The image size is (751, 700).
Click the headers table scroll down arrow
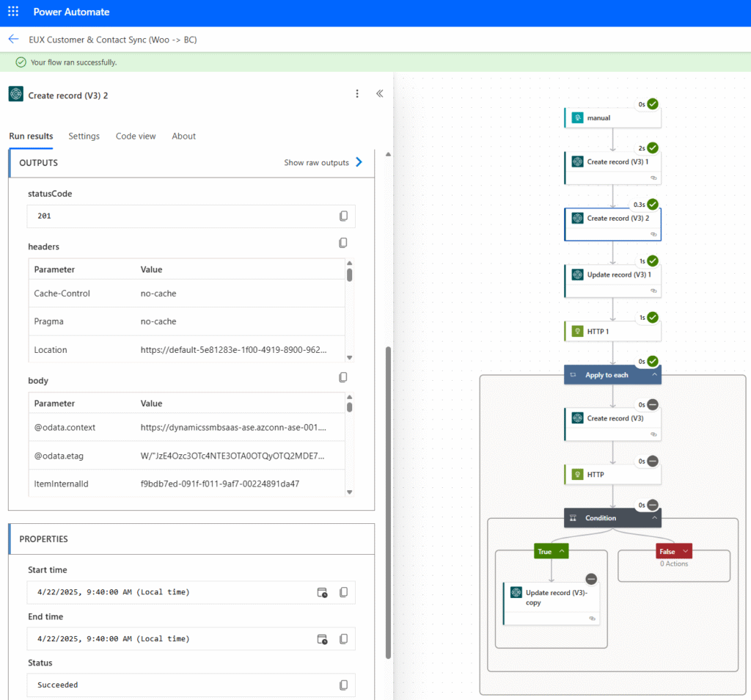click(x=350, y=357)
